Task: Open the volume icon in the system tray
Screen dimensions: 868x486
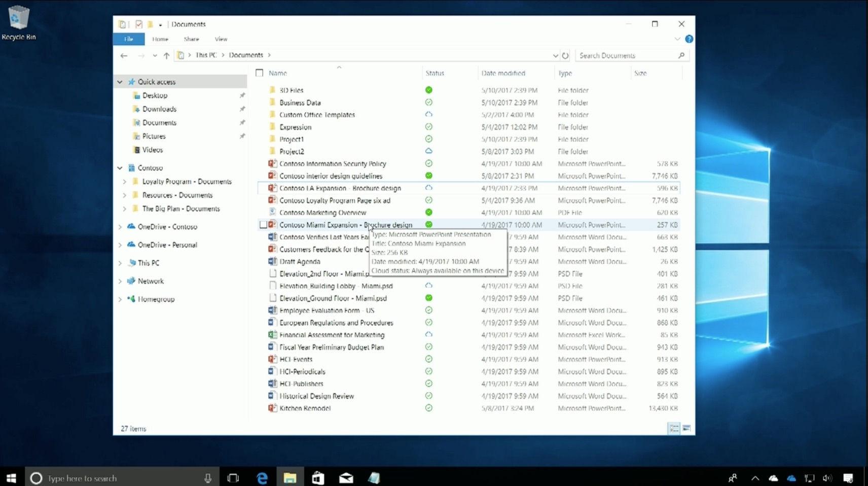Action: (x=827, y=477)
